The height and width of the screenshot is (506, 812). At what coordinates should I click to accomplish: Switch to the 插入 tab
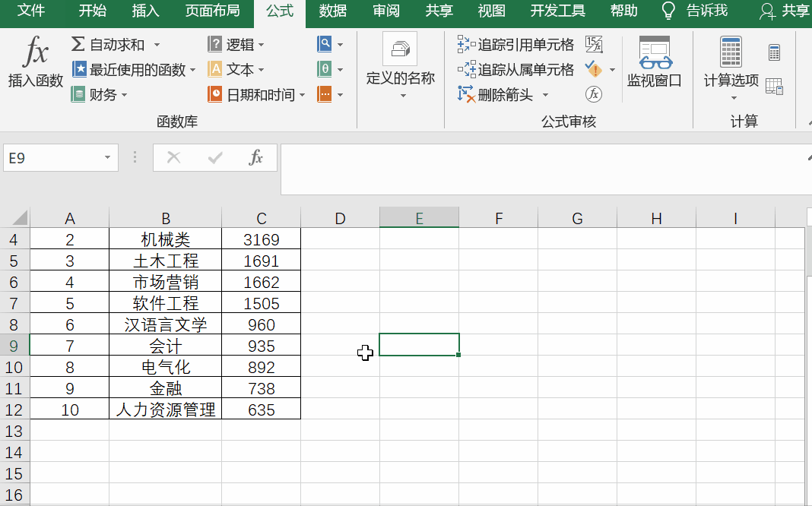(145, 11)
